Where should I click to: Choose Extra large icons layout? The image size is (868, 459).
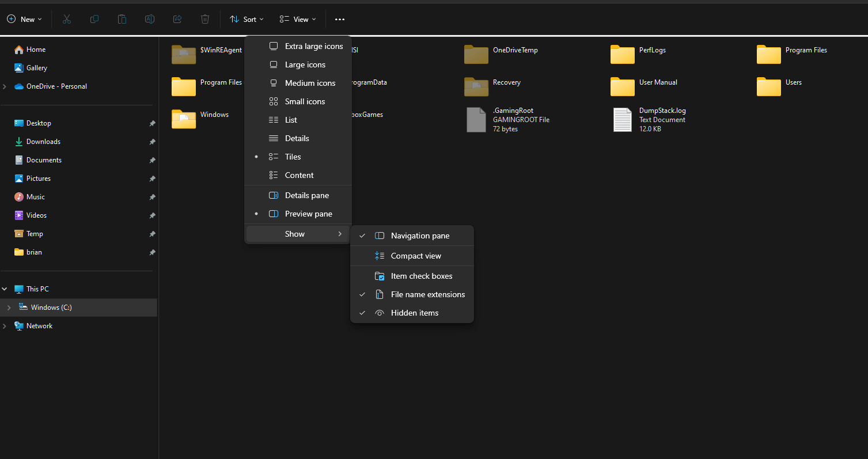pos(313,46)
